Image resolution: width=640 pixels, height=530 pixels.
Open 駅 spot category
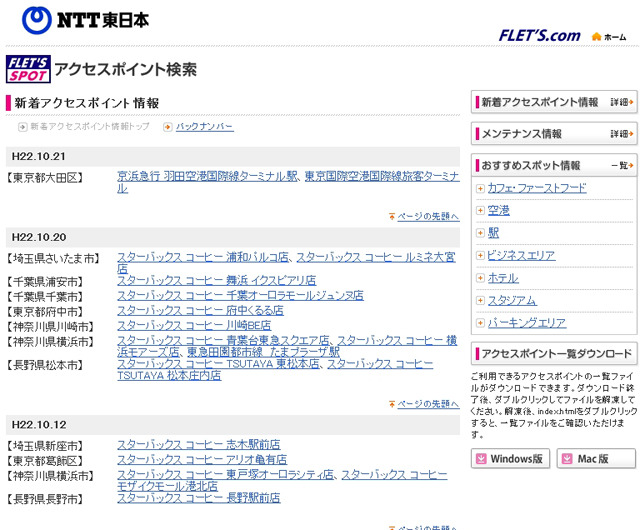(x=493, y=233)
